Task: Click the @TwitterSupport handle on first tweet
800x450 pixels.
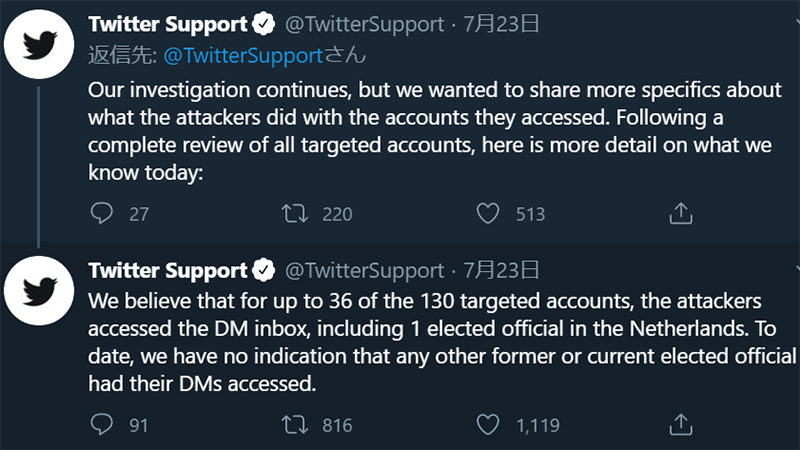Action: (365, 24)
